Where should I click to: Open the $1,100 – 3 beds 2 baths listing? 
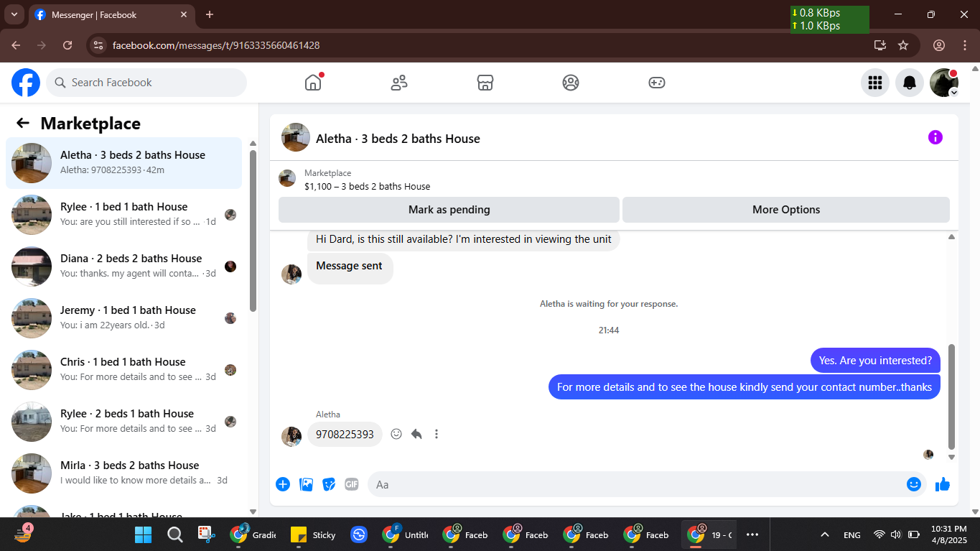(367, 186)
